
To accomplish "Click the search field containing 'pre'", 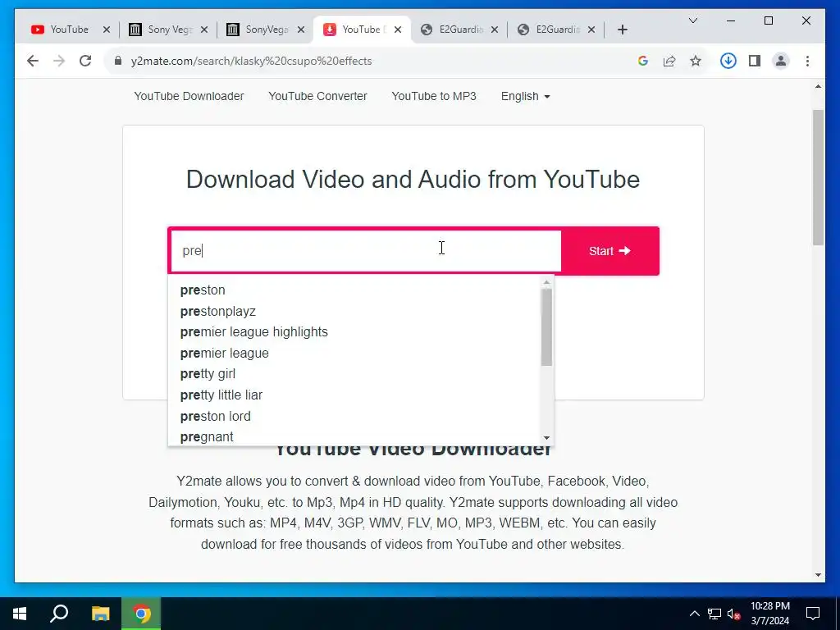I will point(366,251).
